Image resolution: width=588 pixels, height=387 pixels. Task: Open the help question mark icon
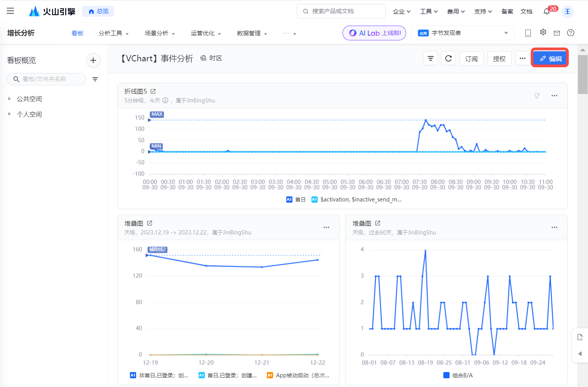[x=571, y=33]
